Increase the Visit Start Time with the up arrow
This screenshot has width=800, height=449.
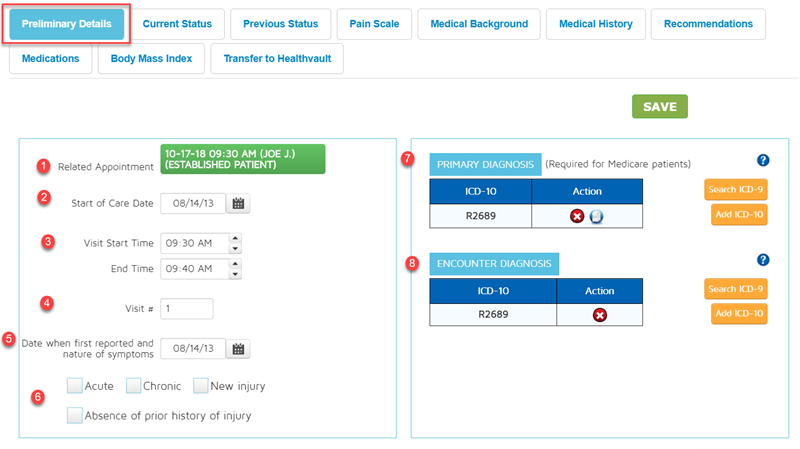click(x=235, y=238)
